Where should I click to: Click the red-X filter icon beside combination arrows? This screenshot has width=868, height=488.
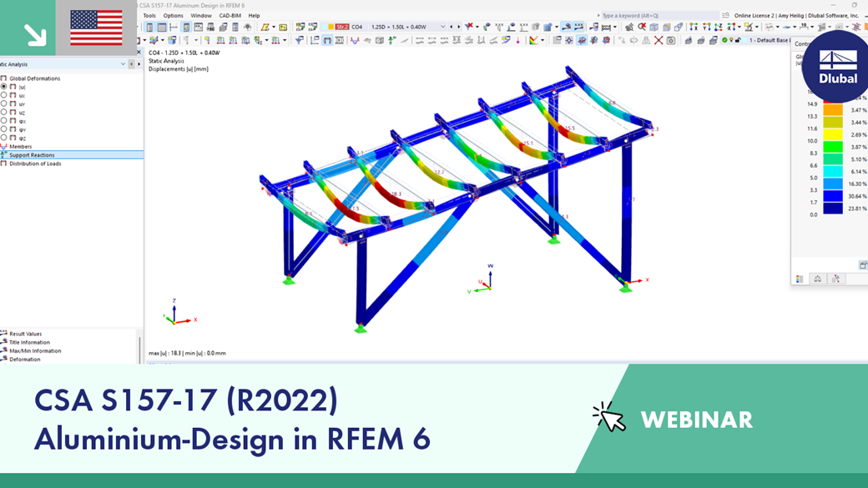[469, 27]
